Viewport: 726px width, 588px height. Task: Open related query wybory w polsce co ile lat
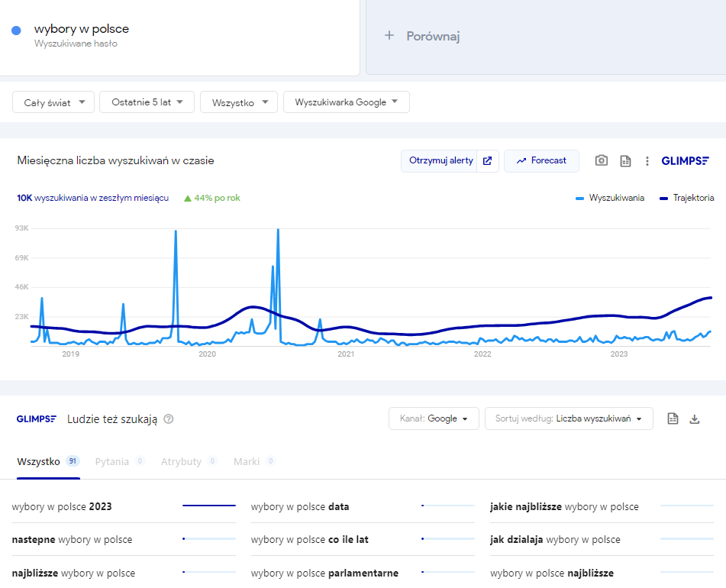[x=310, y=539]
